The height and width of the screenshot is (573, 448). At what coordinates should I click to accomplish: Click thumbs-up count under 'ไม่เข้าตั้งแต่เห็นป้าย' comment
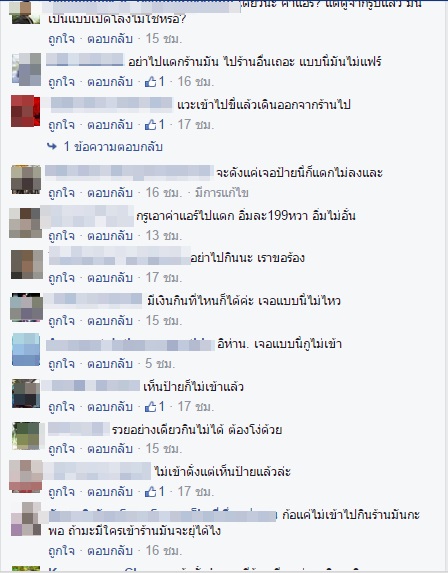(155, 492)
